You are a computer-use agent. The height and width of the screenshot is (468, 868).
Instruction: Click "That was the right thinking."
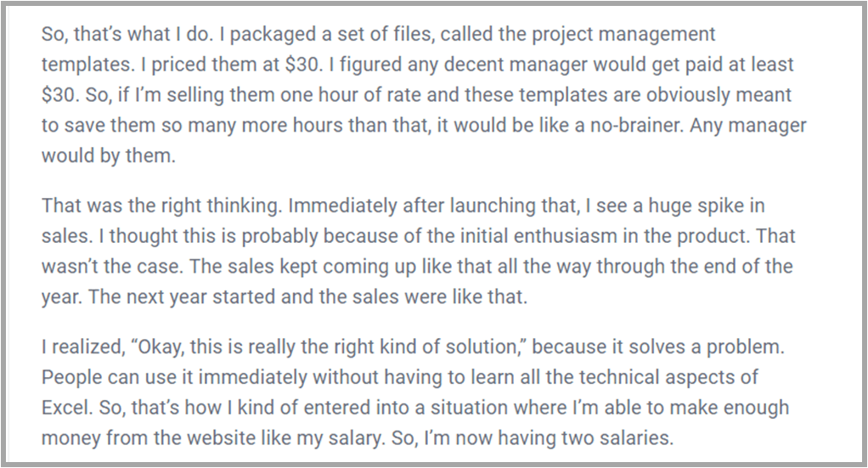[162, 206]
